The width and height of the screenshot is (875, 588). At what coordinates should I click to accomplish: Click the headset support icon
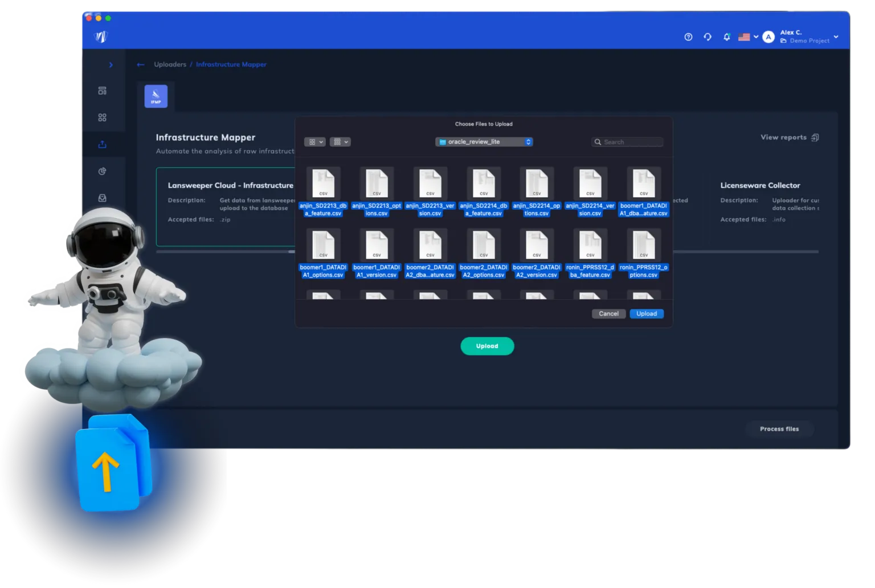click(x=708, y=37)
